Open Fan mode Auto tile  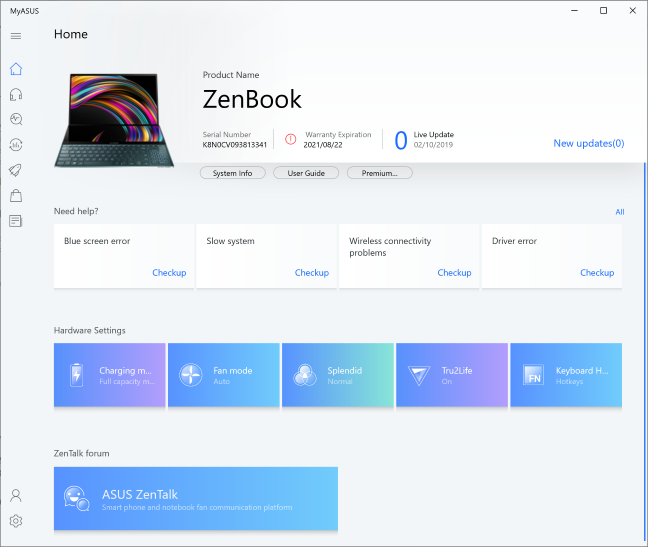(x=224, y=375)
